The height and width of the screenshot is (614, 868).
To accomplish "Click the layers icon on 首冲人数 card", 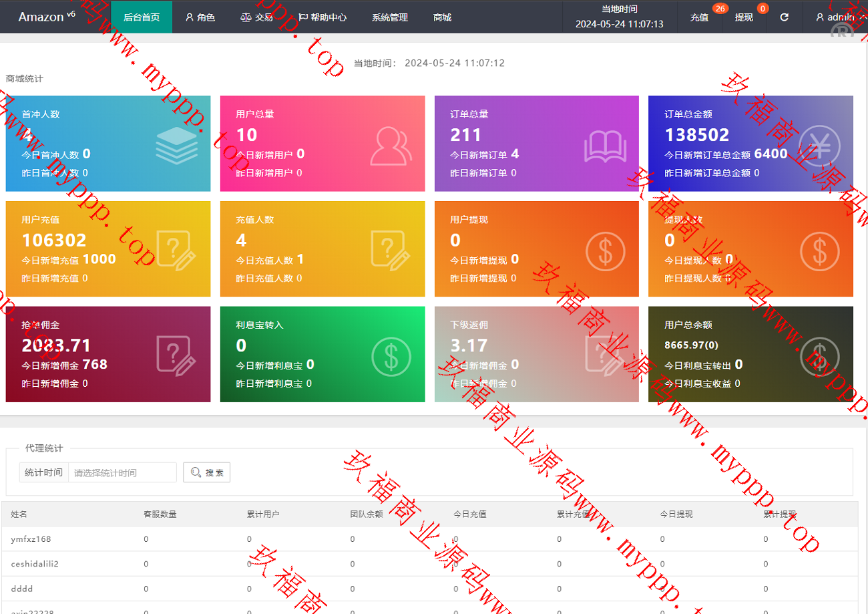I will (x=176, y=144).
